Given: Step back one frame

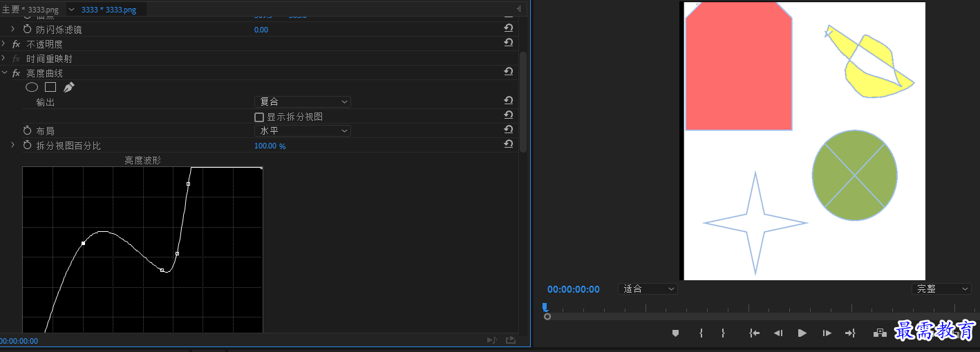Looking at the screenshot, I should coord(778,333).
